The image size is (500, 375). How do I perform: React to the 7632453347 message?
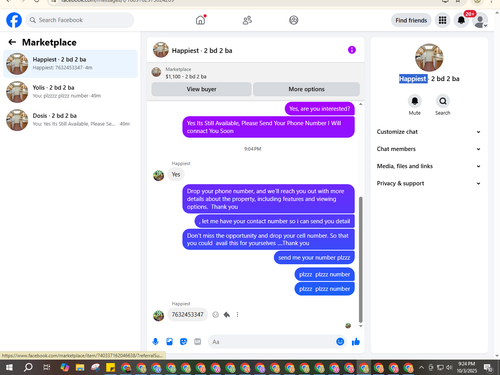216,314
